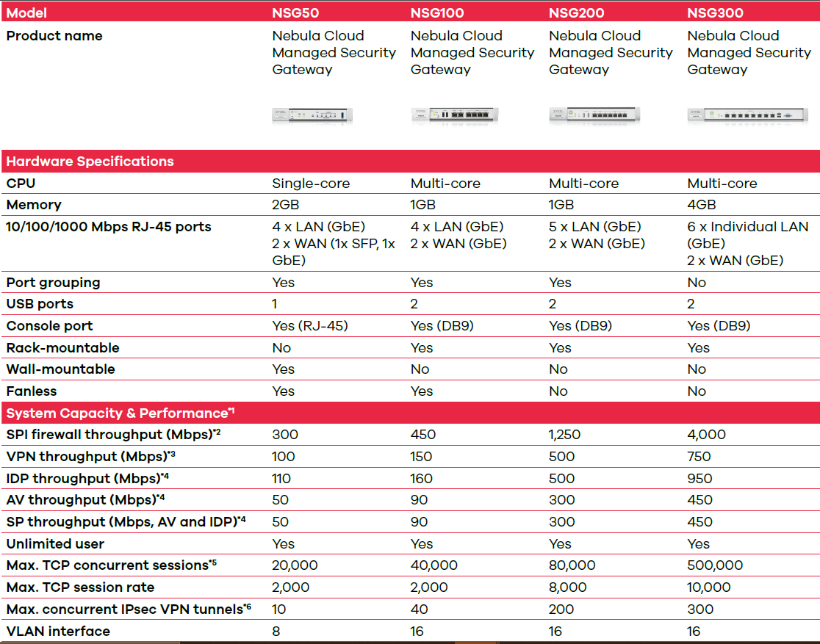Select the NSG300 column header
820x644 pixels.
pos(715,12)
